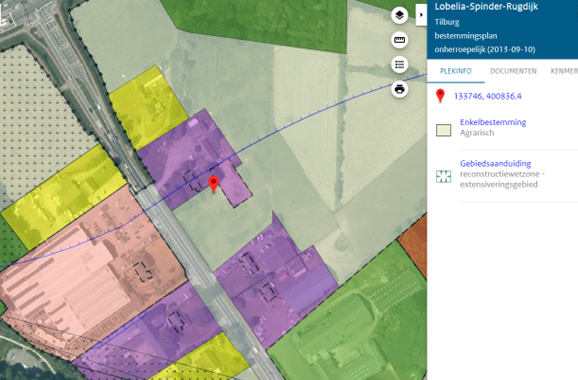Switch to the PLEKINFO tab
Image resolution: width=578 pixels, height=380 pixels.
(456, 71)
